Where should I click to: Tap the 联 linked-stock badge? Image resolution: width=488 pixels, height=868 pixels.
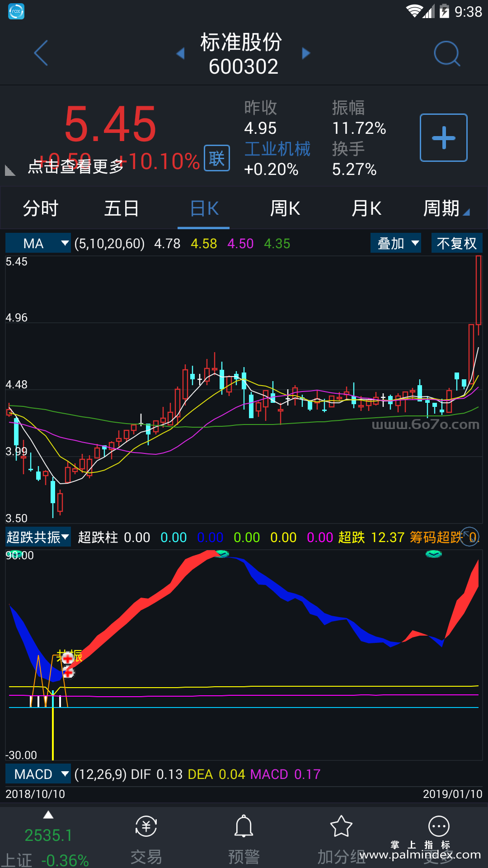pyautogui.click(x=217, y=158)
